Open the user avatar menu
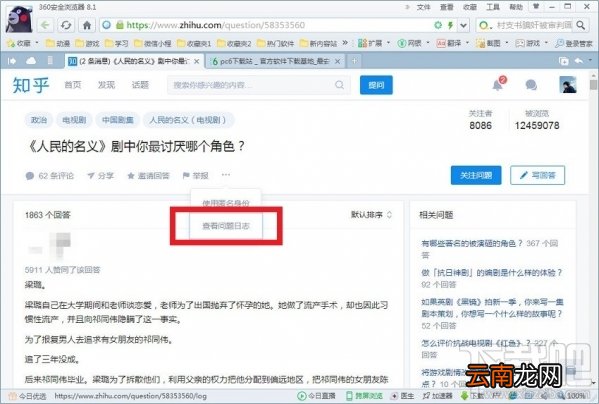 (x=568, y=84)
